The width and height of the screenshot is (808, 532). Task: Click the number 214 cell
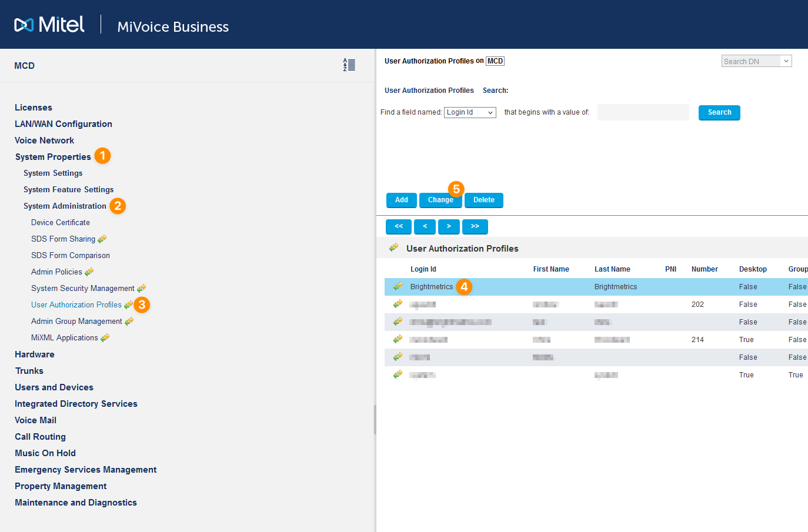point(697,340)
